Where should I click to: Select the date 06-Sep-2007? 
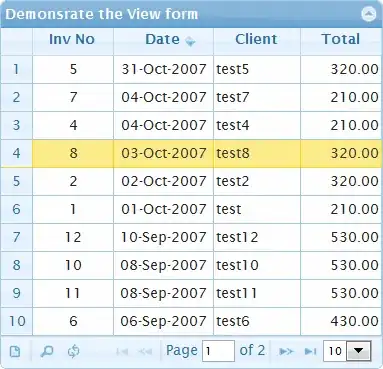[x=163, y=321]
